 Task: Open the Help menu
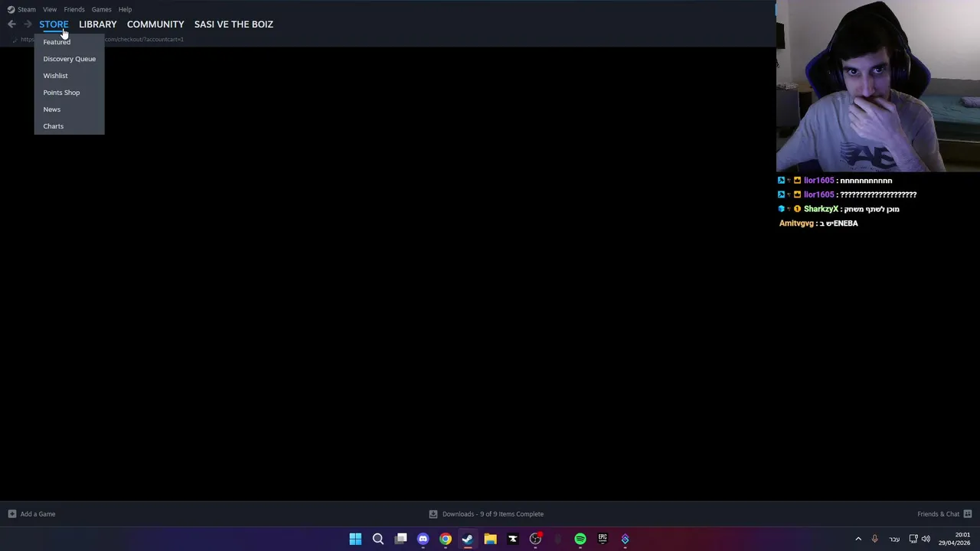[125, 9]
